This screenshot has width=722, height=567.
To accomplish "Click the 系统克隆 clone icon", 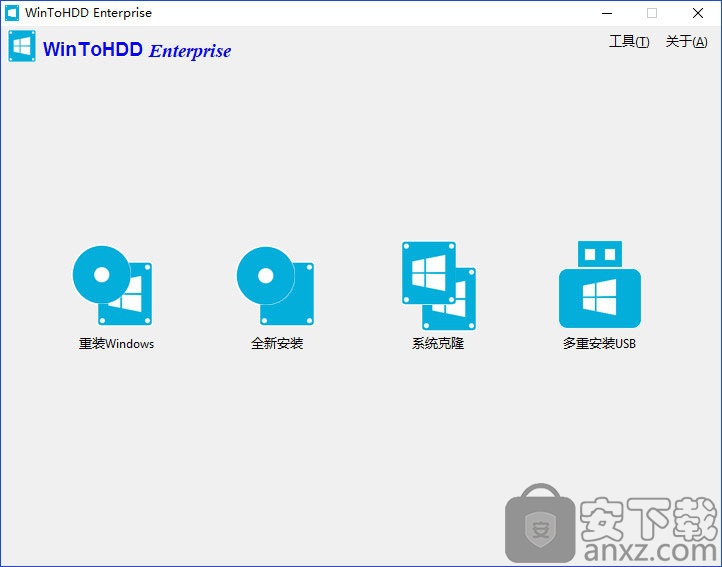I will (439, 286).
